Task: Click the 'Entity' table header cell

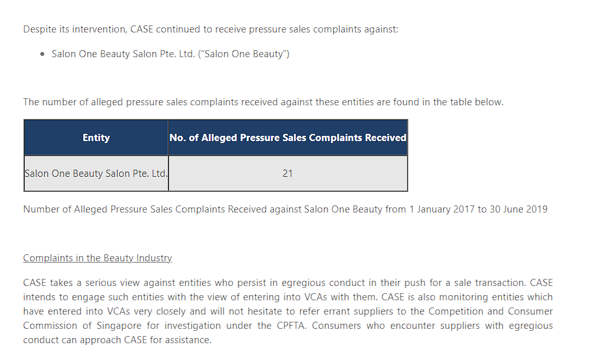Action: pos(96,138)
